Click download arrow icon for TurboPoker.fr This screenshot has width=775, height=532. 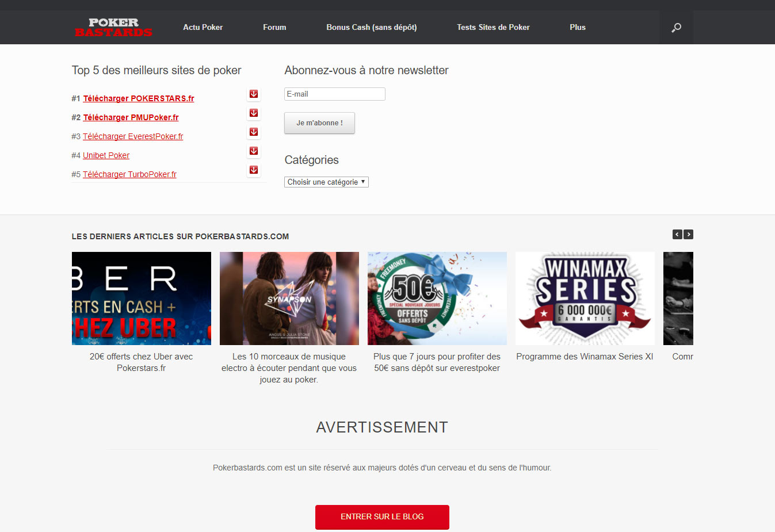[254, 170]
